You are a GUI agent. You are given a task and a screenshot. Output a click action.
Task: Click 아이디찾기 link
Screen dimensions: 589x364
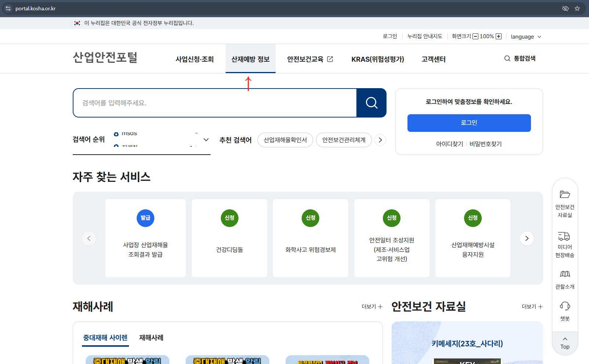(x=449, y=144)
